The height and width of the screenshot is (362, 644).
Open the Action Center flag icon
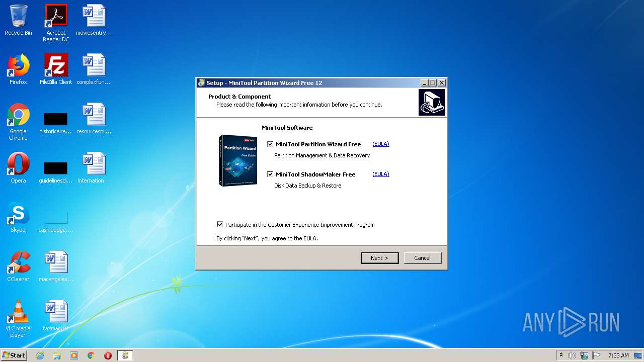596,355
